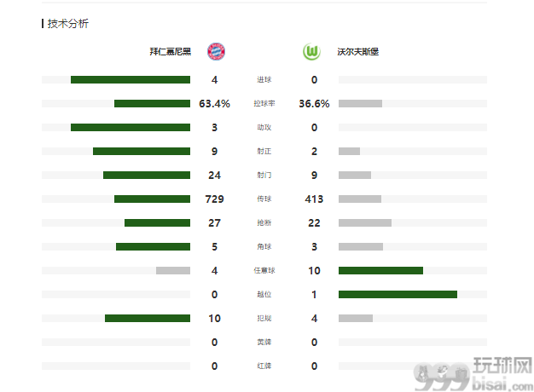Select the 角球 corner kicks label
The height and width of the screenshot is (392, 534).
point(264,246)
